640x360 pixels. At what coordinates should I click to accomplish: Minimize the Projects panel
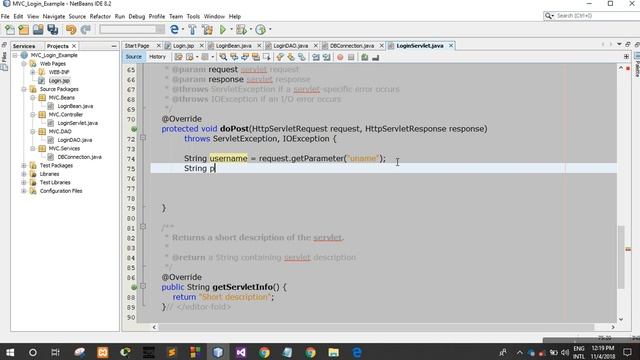[x=113, y=46]
